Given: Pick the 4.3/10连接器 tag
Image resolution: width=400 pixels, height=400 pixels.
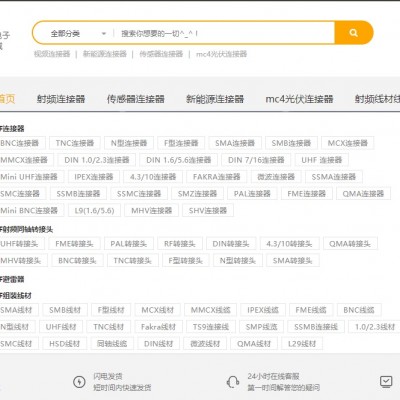Looking at the screenshot, I should 153,177.
